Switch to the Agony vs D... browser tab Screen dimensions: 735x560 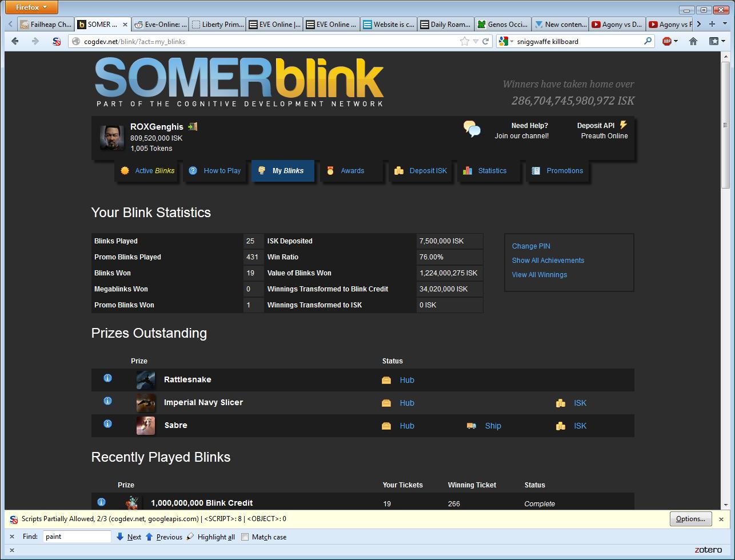[x=618, y=24]
